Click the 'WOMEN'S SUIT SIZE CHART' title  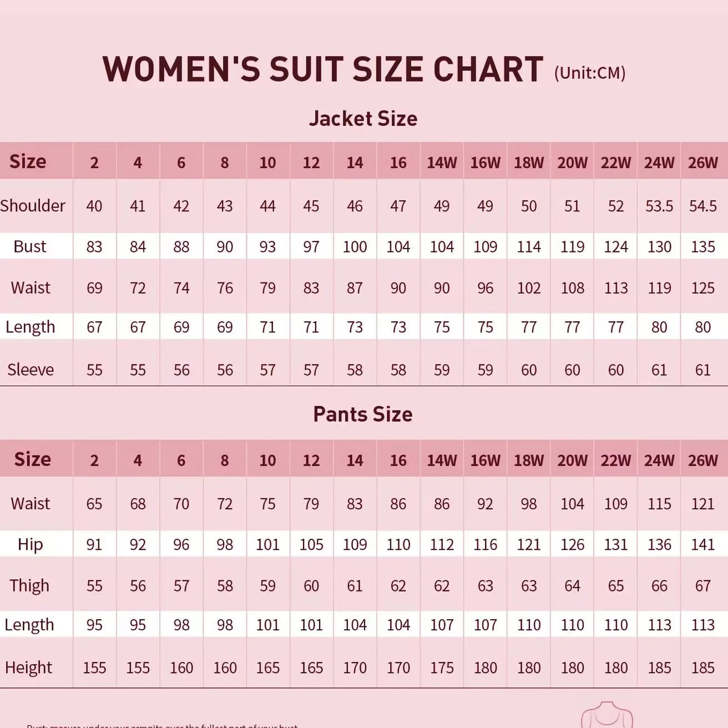click(x=322, y=70)
